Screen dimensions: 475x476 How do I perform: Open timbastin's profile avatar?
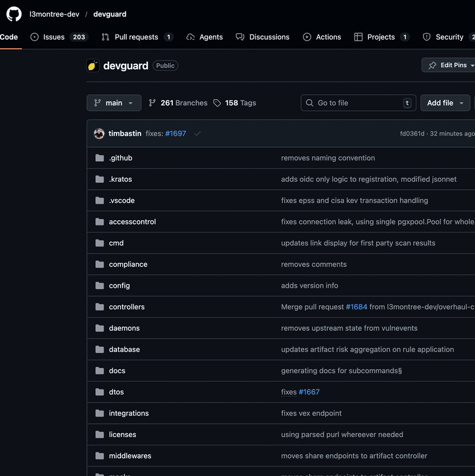pyautogui.click(x=99, y=133)
